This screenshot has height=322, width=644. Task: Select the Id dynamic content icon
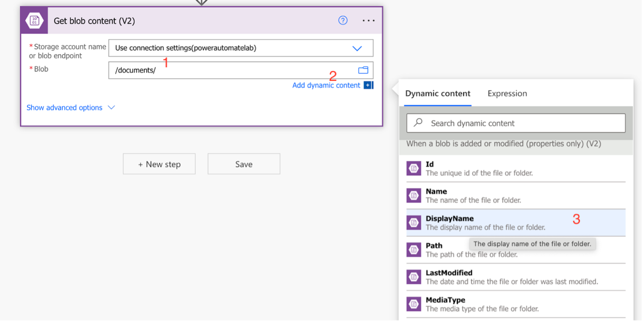point(414,168)
